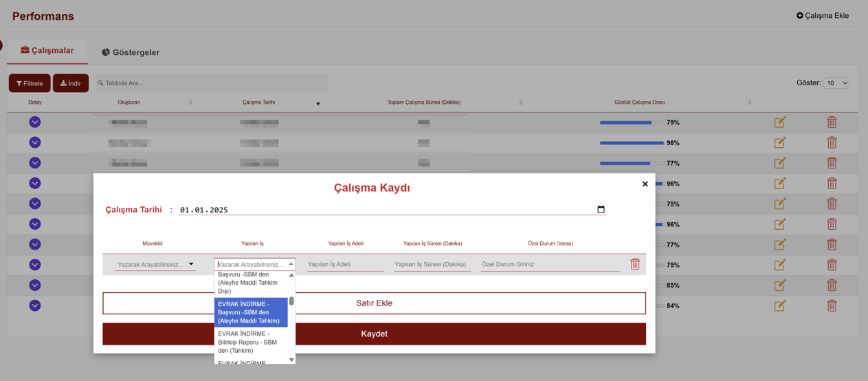Expand details of the 84% row
This screenshot has height=381, width=868.
point(35,305)
